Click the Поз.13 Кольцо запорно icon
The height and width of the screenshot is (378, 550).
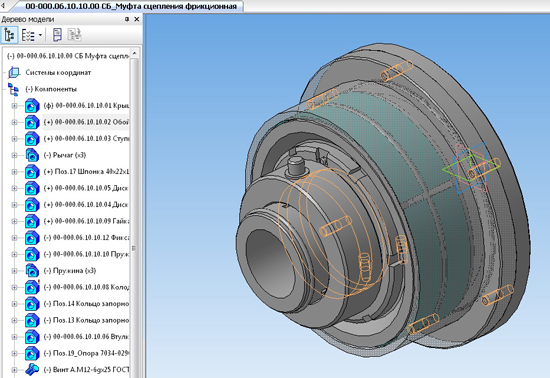32,320
